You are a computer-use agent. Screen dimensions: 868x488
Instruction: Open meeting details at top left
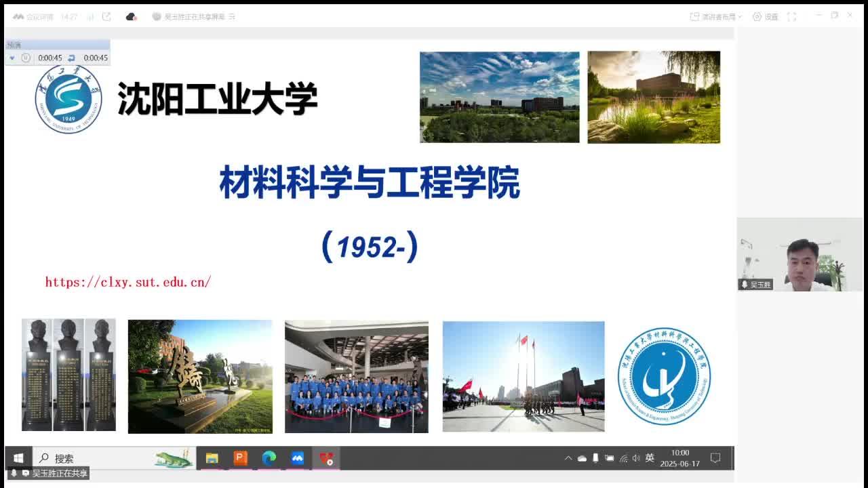click(x=35, y=17)
